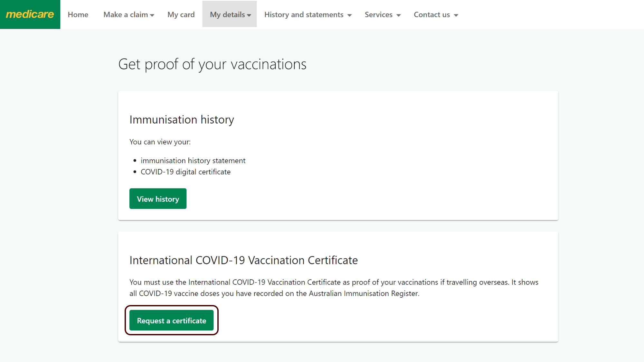Expand the Make a claim arrow
Image resolution: width=644 pixels, height=362 pixels.
point(152,15)
